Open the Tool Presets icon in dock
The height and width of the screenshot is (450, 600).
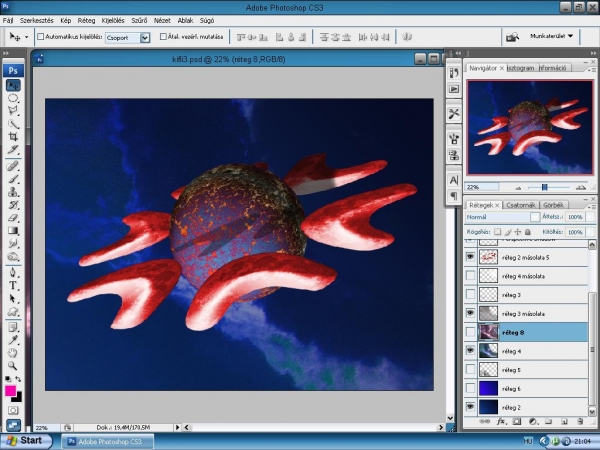click(x=454, y=114)
